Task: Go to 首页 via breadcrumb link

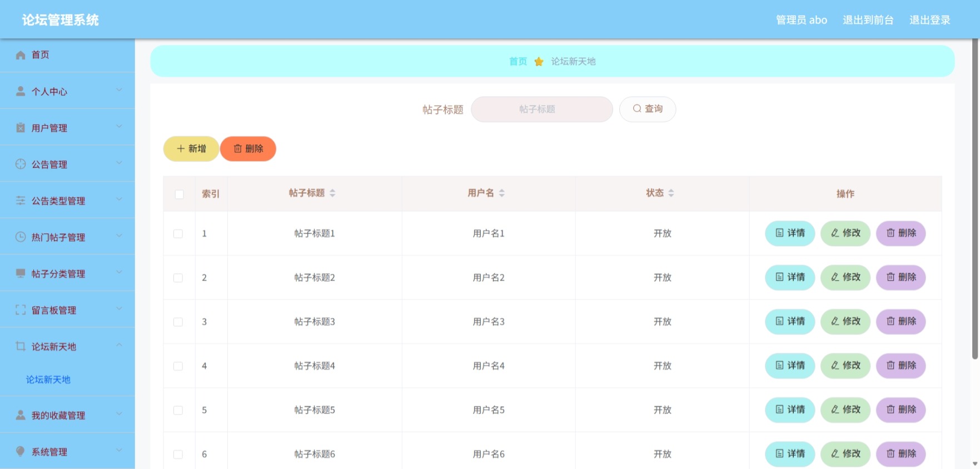Action: (518, 62)
